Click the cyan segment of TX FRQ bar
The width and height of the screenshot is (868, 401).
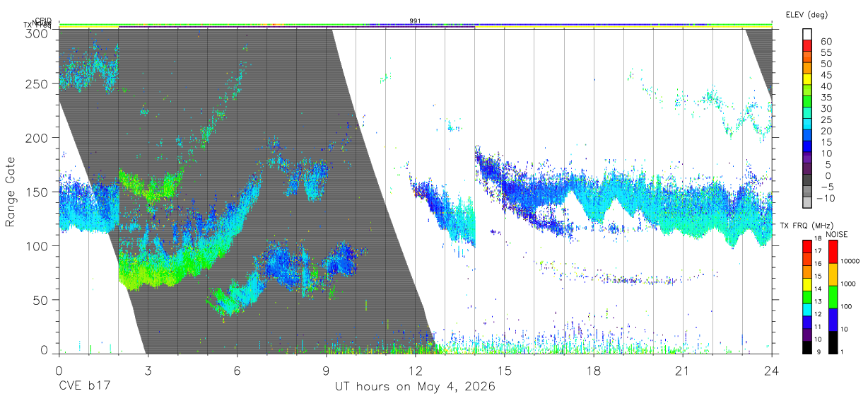coord(807,310)
